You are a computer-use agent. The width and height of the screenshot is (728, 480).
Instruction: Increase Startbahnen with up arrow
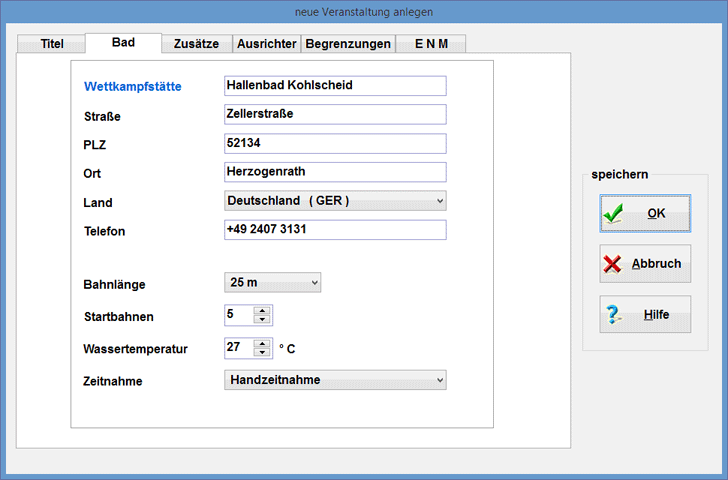262,310
